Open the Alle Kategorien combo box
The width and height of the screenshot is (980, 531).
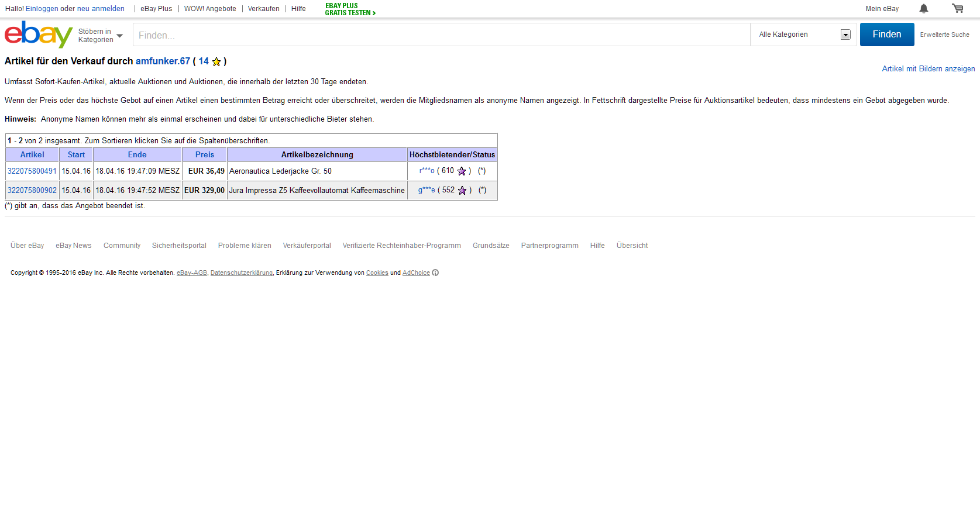[804, 35]
